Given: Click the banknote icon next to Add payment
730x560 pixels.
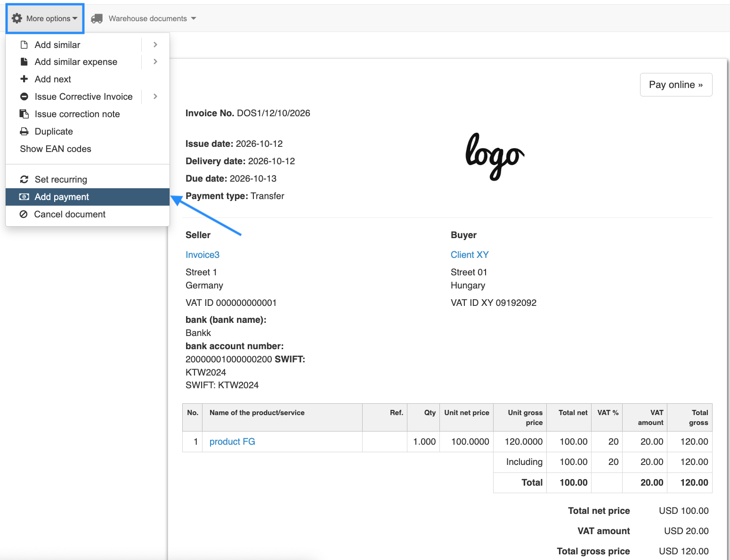Looking at the screenshot, I should 24,197.
